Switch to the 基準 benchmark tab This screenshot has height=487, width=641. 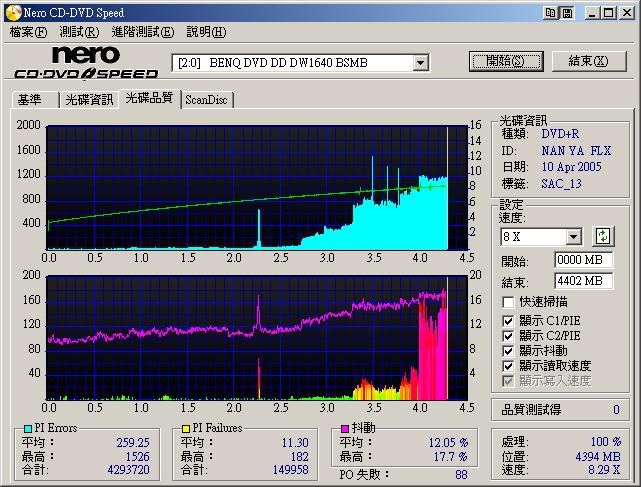tap(35, 100)
